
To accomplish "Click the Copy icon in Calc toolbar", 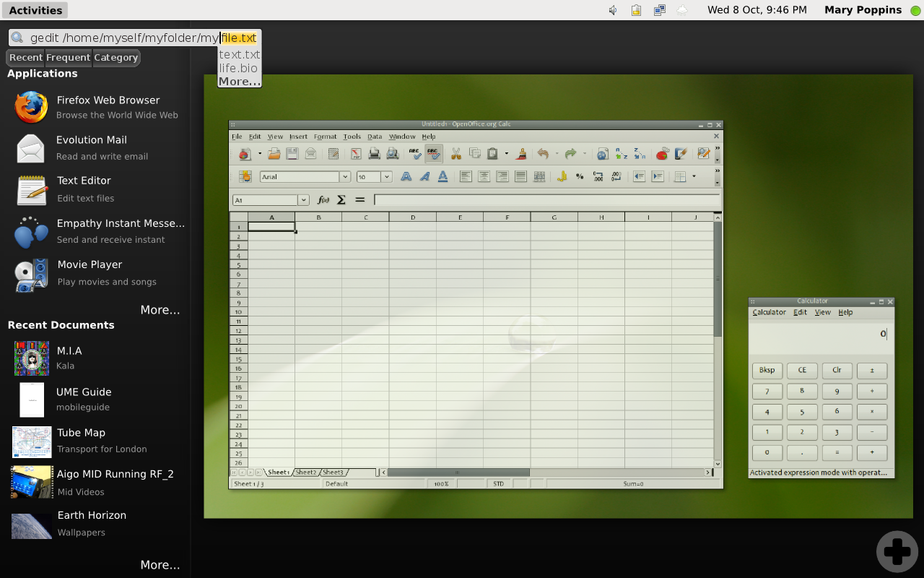I will [x=474, y=154].
